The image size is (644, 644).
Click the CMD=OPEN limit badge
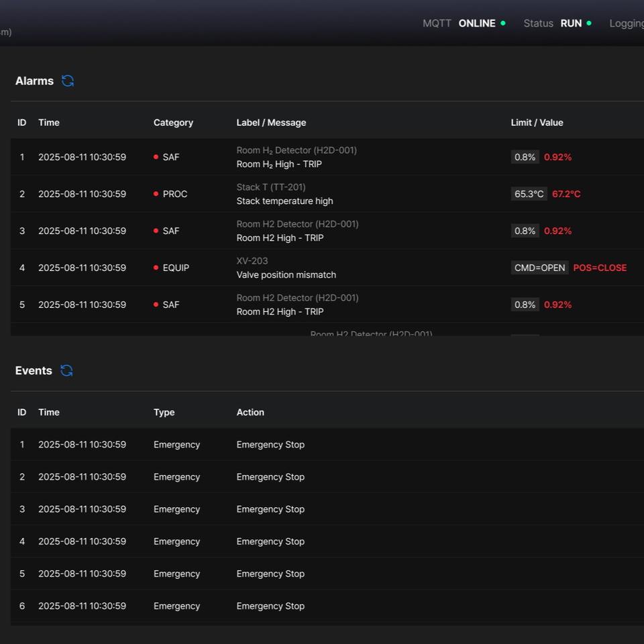(x=539, y=268)
